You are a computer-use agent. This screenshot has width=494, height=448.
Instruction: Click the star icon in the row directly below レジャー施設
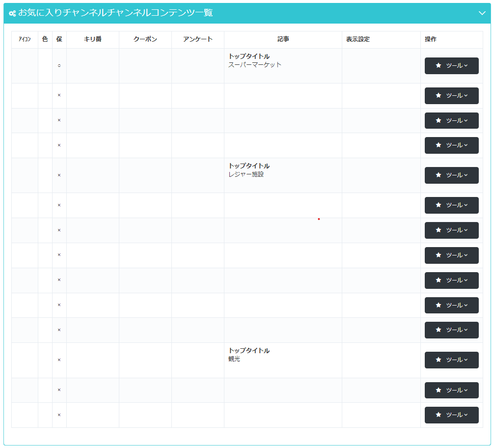tap(439, 205)
